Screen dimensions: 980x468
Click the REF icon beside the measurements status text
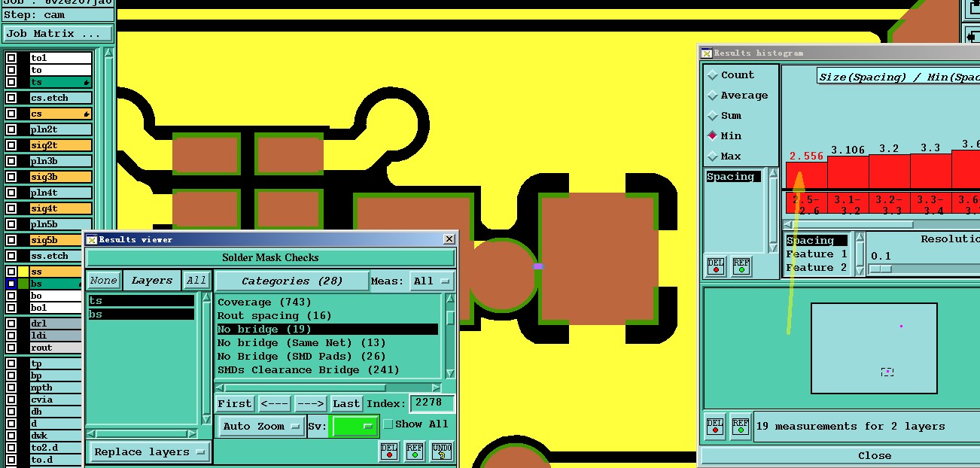[x=741, y=427]
